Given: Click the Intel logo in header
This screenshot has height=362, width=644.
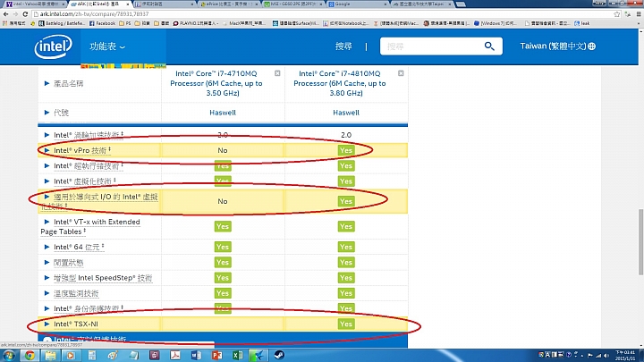Looking at the screenshot, I should pyautogui.click(x=53, y=46).
